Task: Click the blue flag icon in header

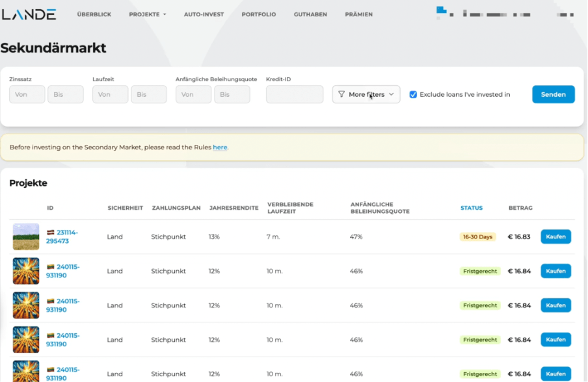Action: coord(442,10)
